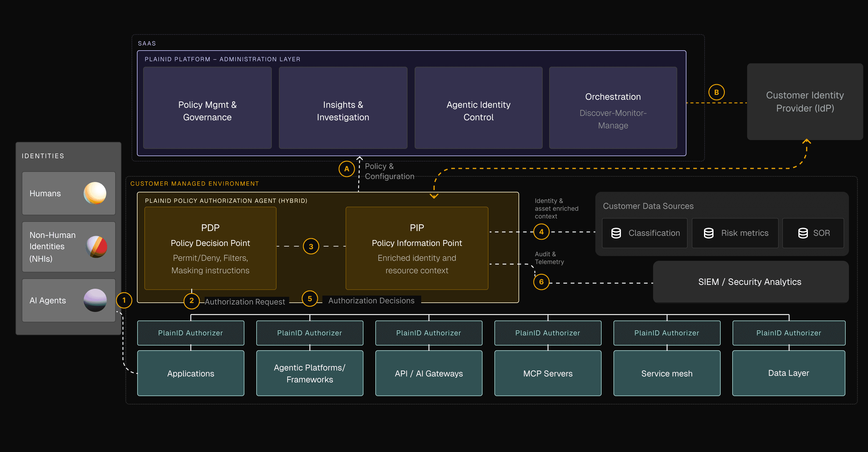Click the 'Customer Data Sources' heading
The image size is (868, 452).
tap(648, 206)
